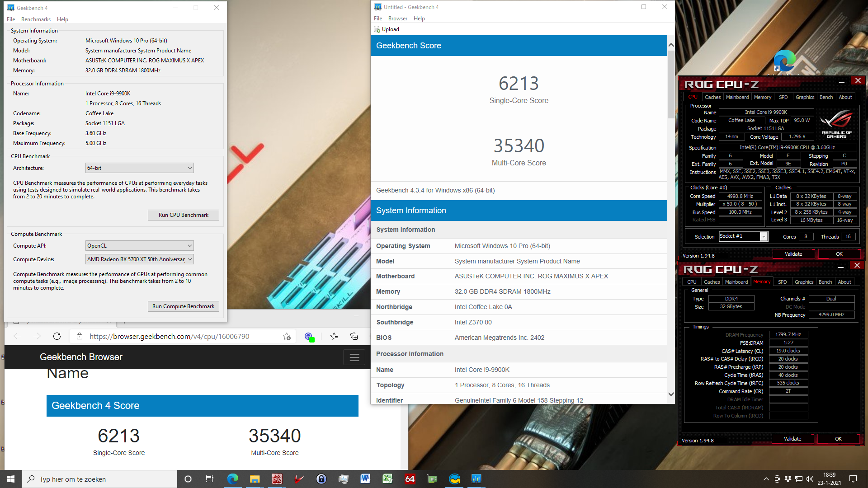
Task: Open the green graphics card icon on taskbar
Action: pyautogui.click(x=432, y=479)
